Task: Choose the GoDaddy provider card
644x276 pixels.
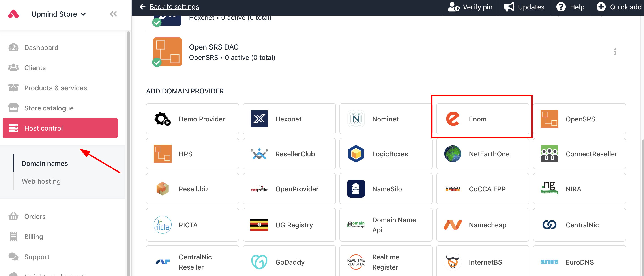Action: [289, 261]
